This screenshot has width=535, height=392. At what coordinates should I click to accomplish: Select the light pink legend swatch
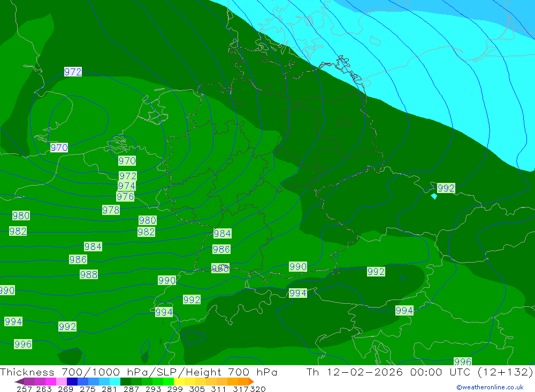click(62, 381)
